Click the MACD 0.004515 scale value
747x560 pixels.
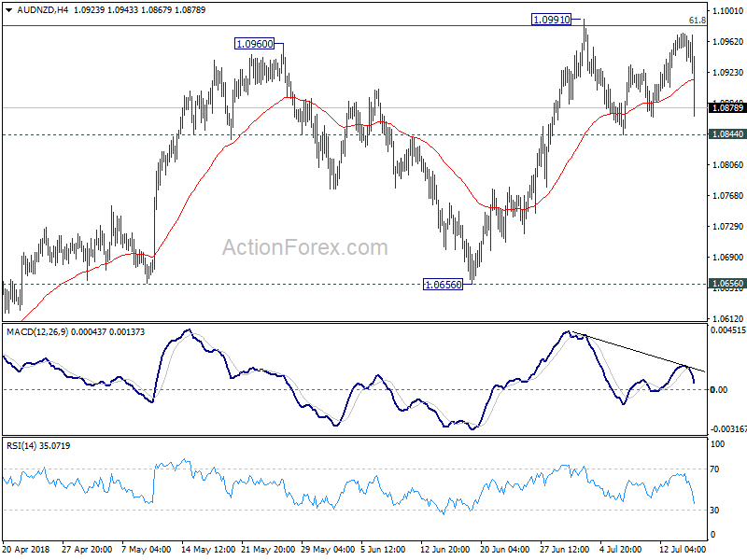[728, 330]
